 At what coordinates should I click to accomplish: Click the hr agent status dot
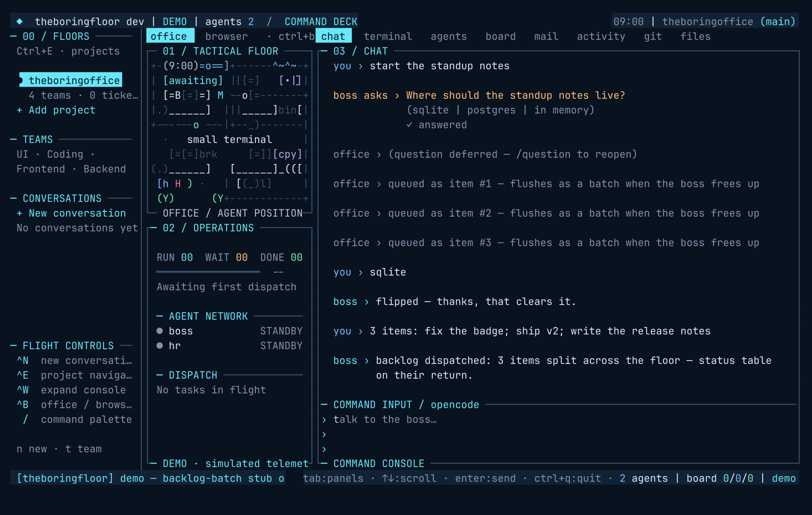click(x=159, y=346)
